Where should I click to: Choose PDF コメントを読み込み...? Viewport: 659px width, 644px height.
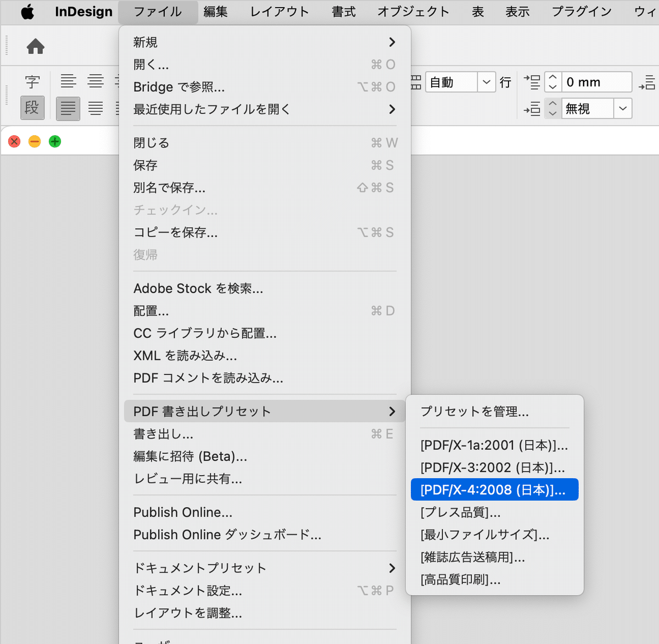(x=265, y=378)
